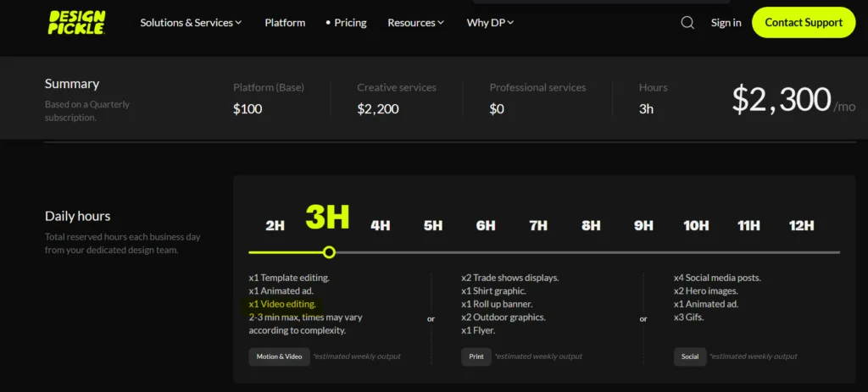The height and width of the screenshot is (392, 868).
Task: Choose 5H on the hours scale
Action: coord(433,225)
